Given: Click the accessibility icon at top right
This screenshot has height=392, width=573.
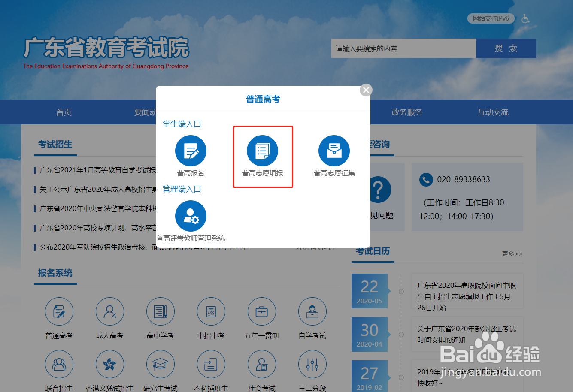Looking at the screenshot, I should (x=526, y=18).
